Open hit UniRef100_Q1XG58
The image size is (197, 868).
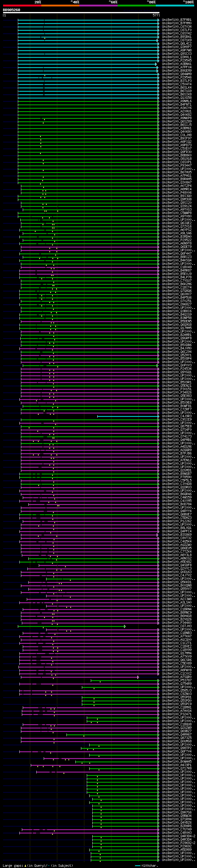[x=177, y=98]
